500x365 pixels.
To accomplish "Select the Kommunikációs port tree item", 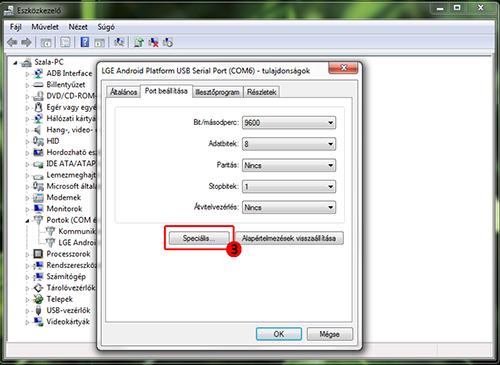I will (77, 231).
